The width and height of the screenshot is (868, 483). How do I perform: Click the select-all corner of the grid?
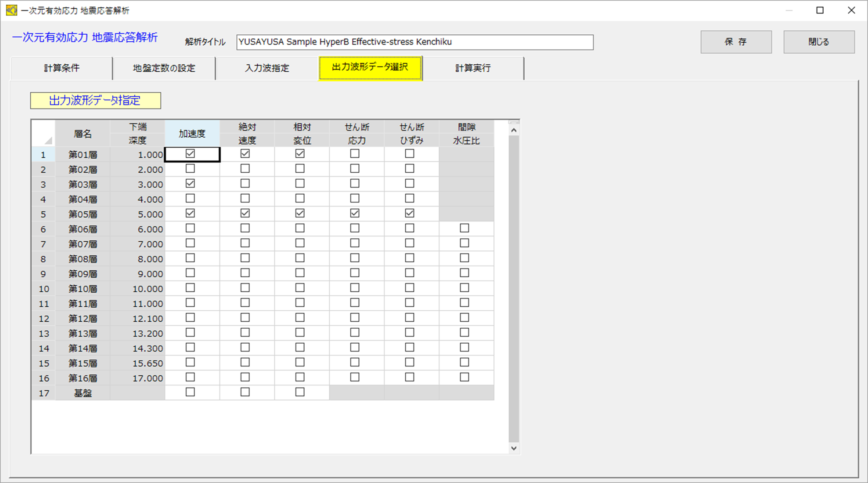pyautogui.click(x=43, y=134)
